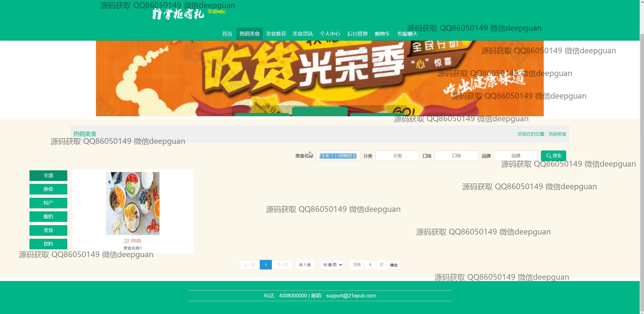644x314 pixels.
Task: Filter by the 熟食 category
Action: (48, 189)
